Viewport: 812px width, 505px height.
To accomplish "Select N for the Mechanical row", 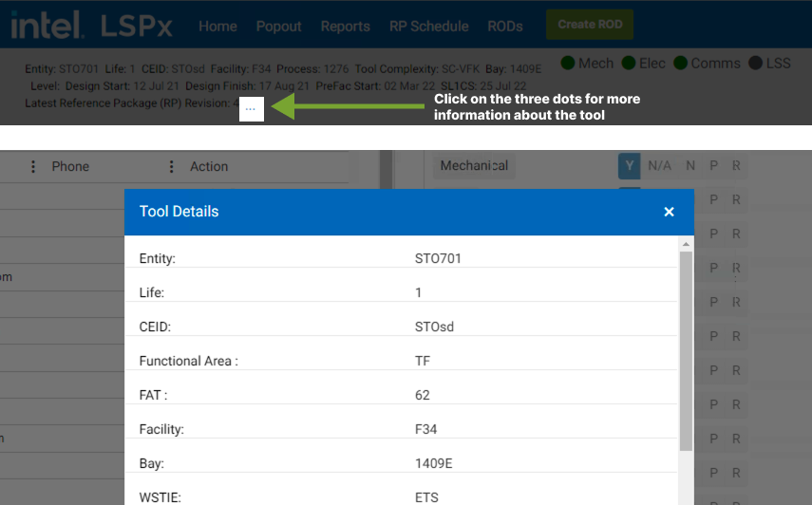I will pos(690,166).
